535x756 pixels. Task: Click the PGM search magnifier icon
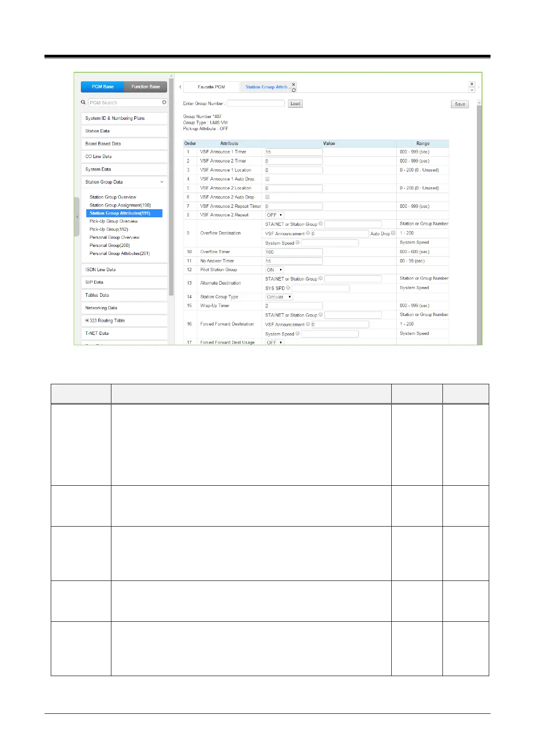(83, 102)
